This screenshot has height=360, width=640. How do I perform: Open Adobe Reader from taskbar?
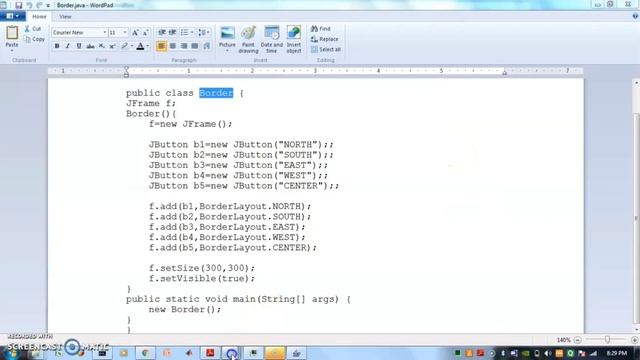(210, 353)
